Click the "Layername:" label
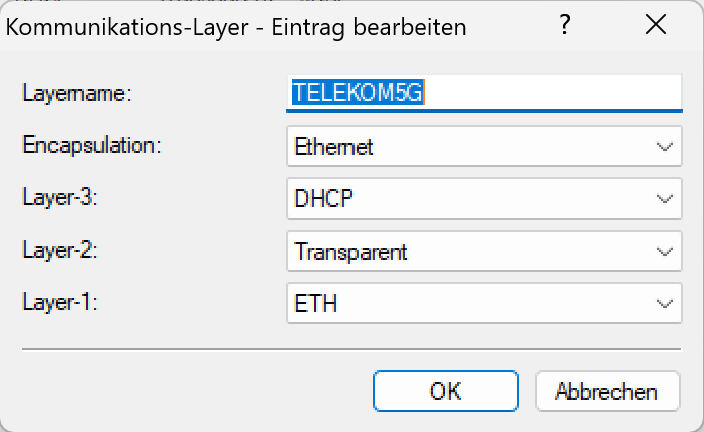 coord(78,93)
